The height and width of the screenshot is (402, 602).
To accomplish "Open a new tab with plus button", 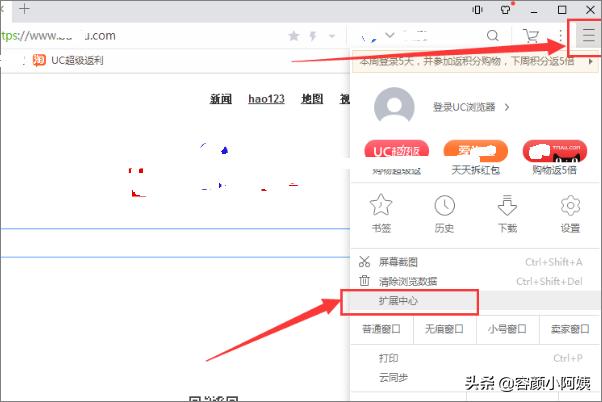I will [24, 9].
